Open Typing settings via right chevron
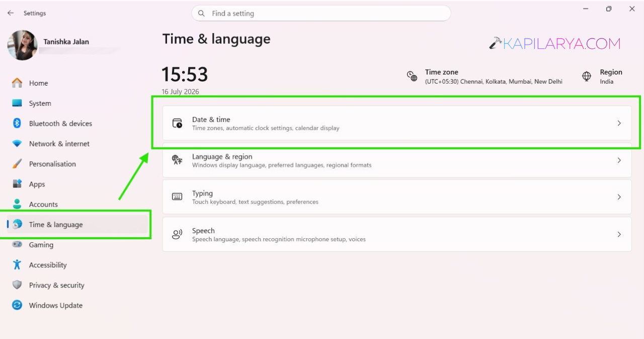The width and height of the screenshot is (644, 339). click(x=619, y=197)
